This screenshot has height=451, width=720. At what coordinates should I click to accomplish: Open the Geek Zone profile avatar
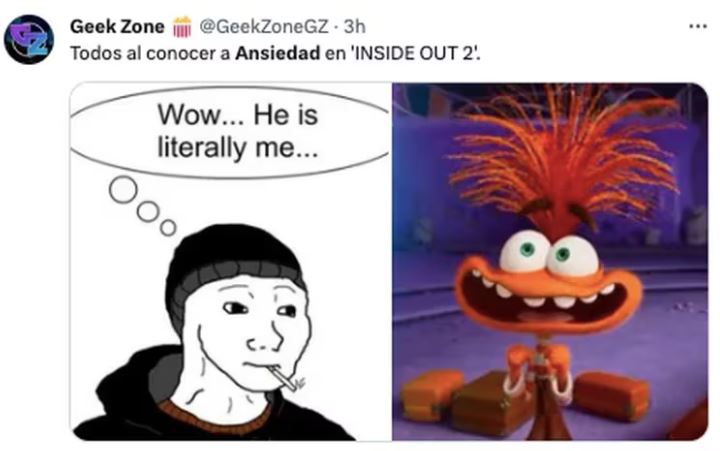pyautogui.click(x=29, y=39)
